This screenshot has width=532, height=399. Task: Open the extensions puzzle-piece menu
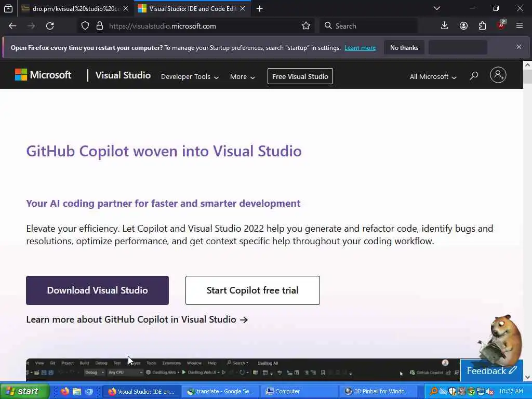coord(482,26)
